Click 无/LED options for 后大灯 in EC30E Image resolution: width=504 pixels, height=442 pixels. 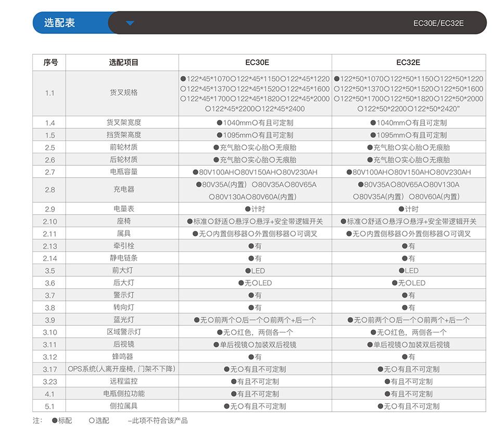click(255, 283)
